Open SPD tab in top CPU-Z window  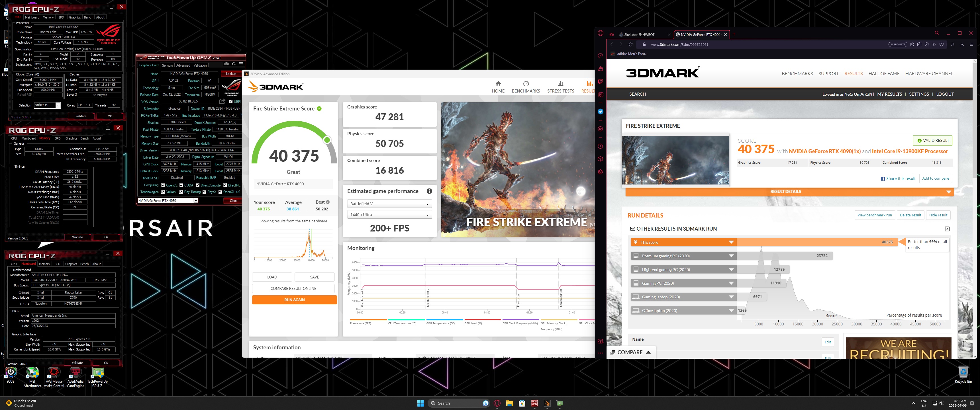[x=61, y=17]
